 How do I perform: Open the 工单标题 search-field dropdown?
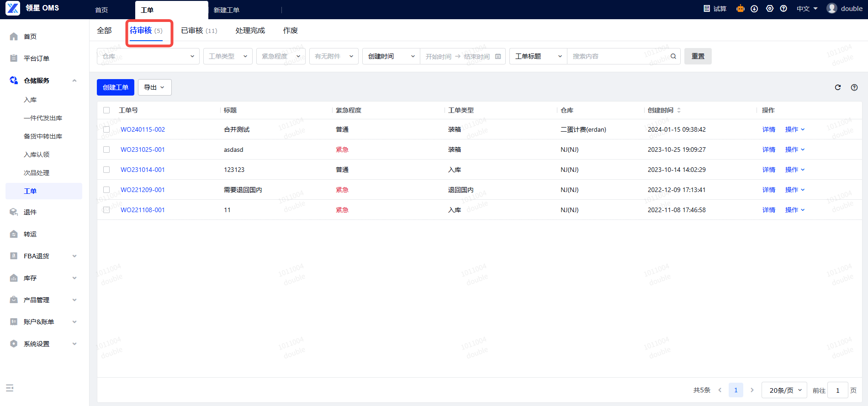(538, 56)
